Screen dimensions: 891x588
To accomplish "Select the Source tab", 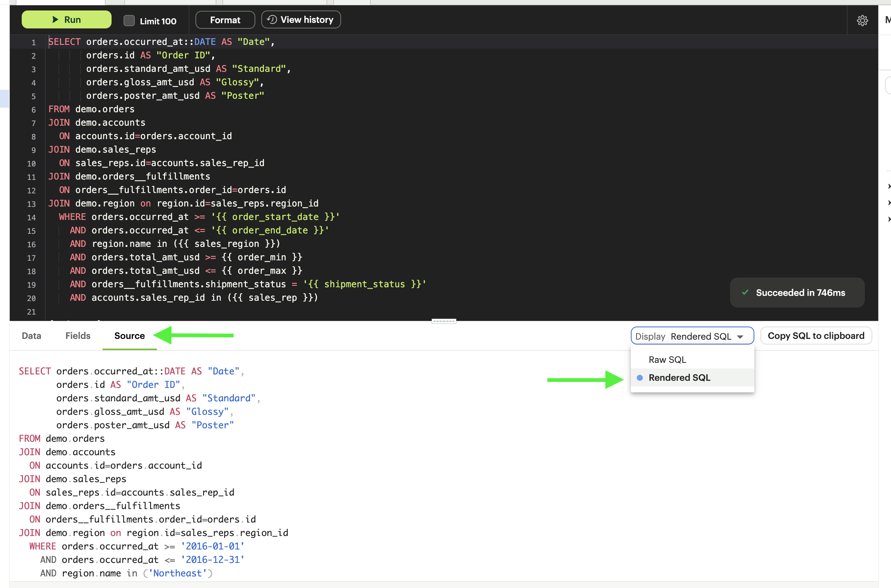I will click(x=129, y=336).
